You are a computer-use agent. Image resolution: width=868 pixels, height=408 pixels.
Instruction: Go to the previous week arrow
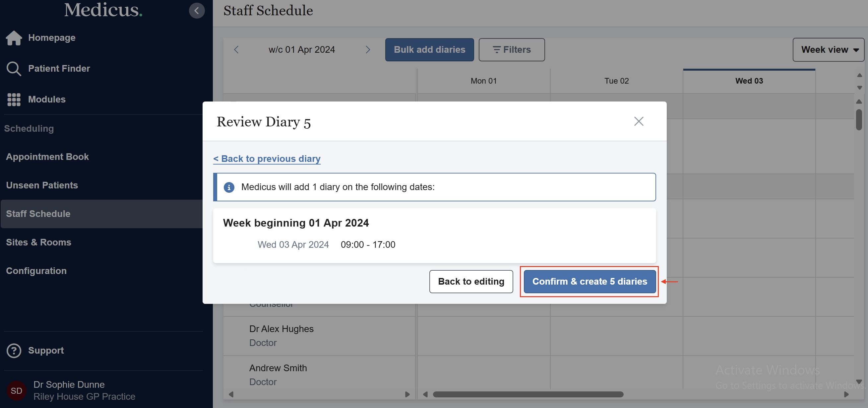click(x=236, y=50)
